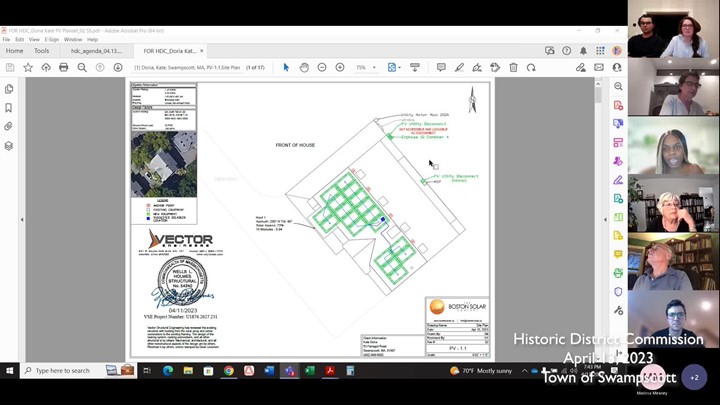
Task: Open Create PDF tool in right pane
Action: (618, 105)
